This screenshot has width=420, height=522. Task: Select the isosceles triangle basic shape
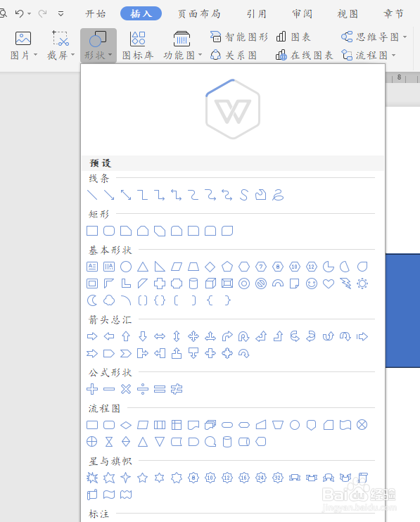pos(143,267)
